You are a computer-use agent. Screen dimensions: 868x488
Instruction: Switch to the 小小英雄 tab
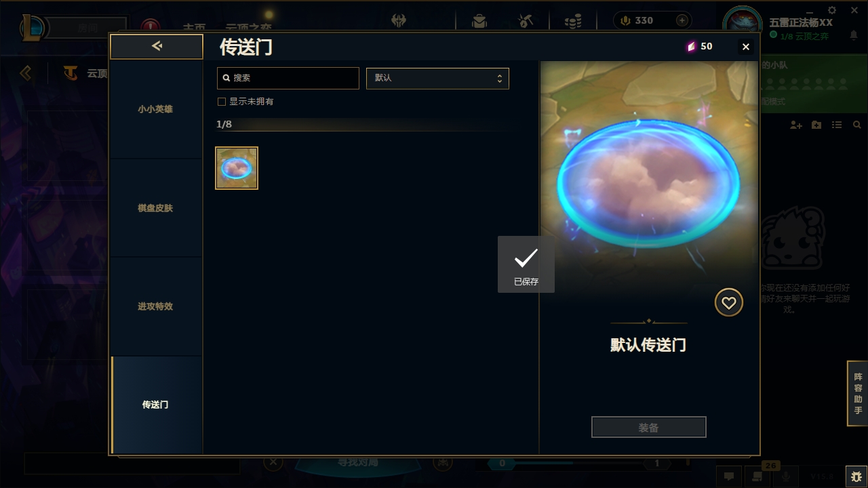156,109
